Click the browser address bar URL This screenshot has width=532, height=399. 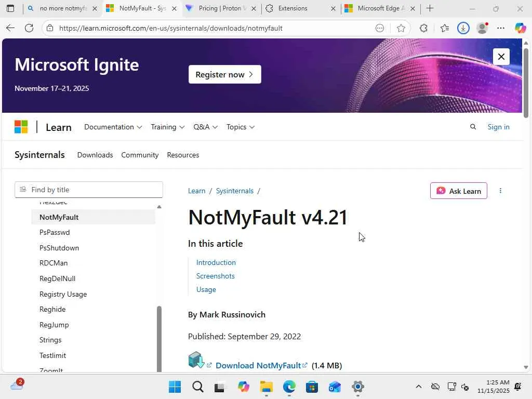pos(170,28)
